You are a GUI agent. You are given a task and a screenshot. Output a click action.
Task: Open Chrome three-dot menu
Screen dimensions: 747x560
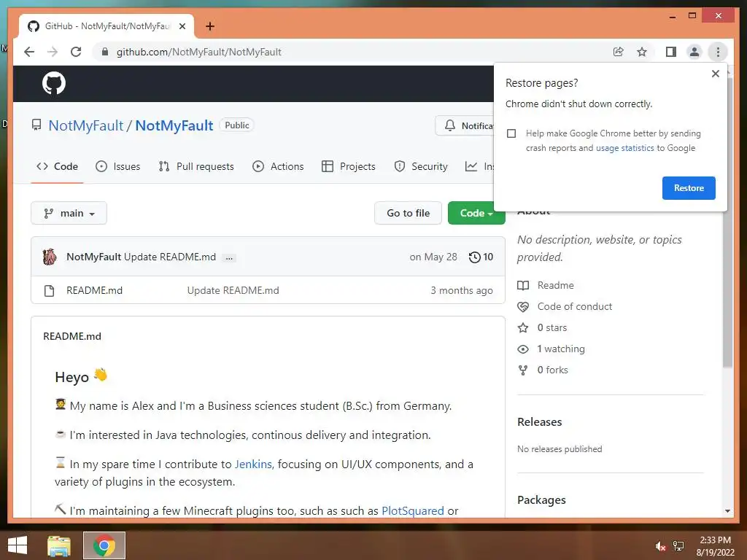(x=718, y=52)
